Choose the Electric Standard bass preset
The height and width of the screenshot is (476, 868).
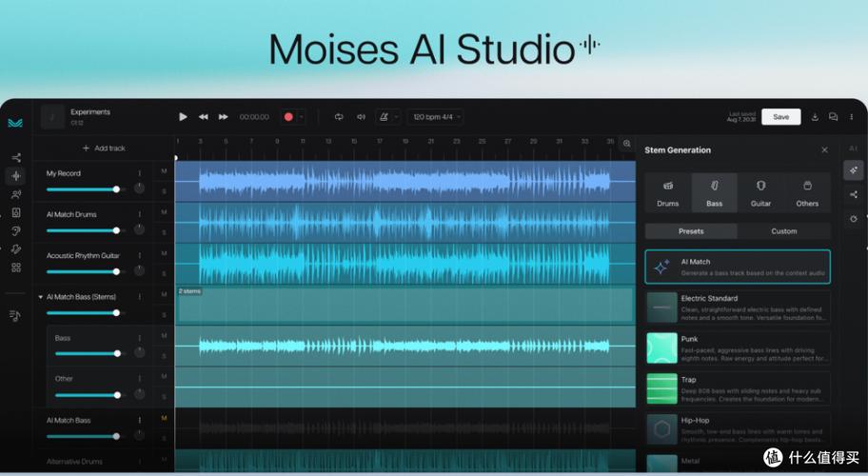[738, 307]
